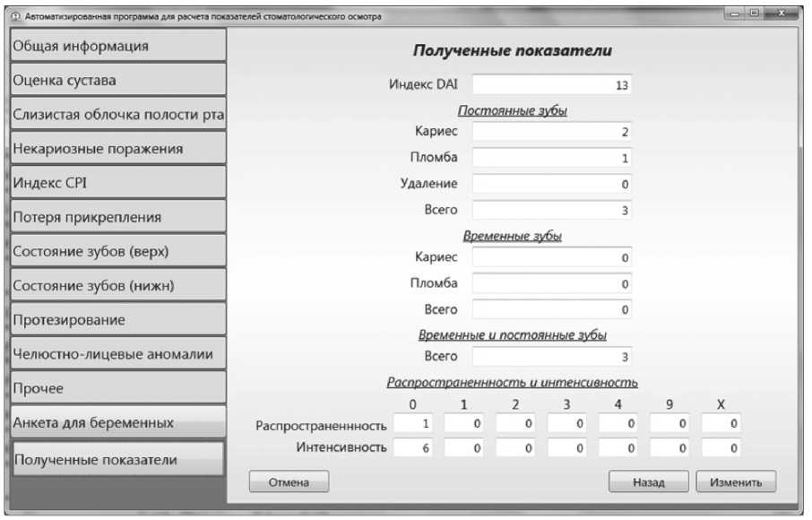
Task: Click Распространенность field in column 0
Action: click(413, 423)
